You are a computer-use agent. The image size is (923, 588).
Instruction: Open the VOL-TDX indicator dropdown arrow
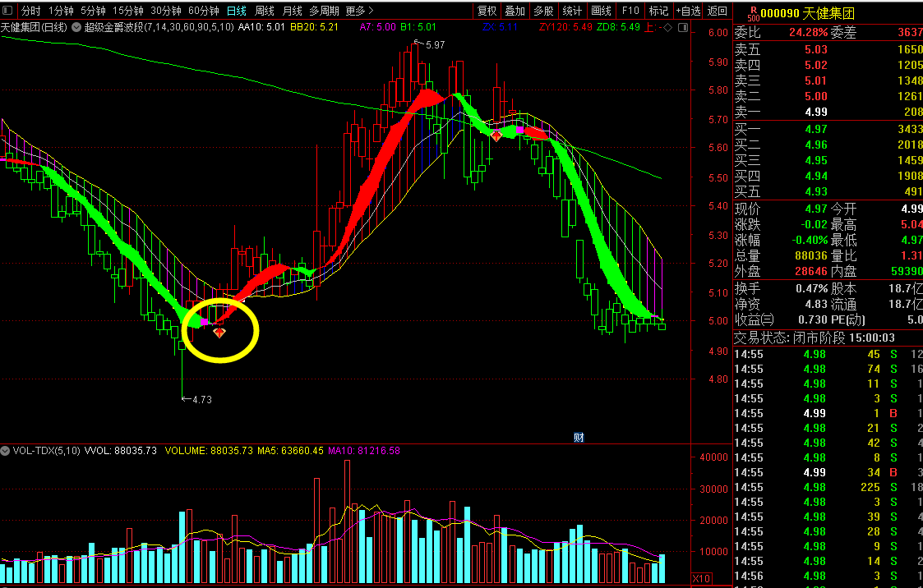tap(5, 451)
